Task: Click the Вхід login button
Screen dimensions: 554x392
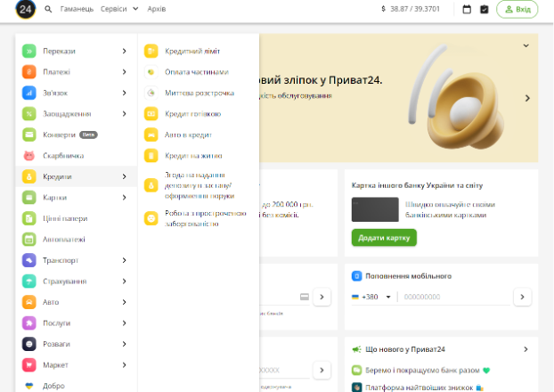Action: 517,9
